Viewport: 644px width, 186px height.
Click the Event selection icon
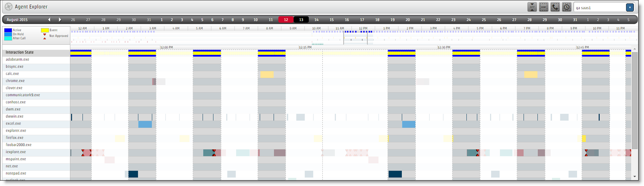click(x=543, y=7)
